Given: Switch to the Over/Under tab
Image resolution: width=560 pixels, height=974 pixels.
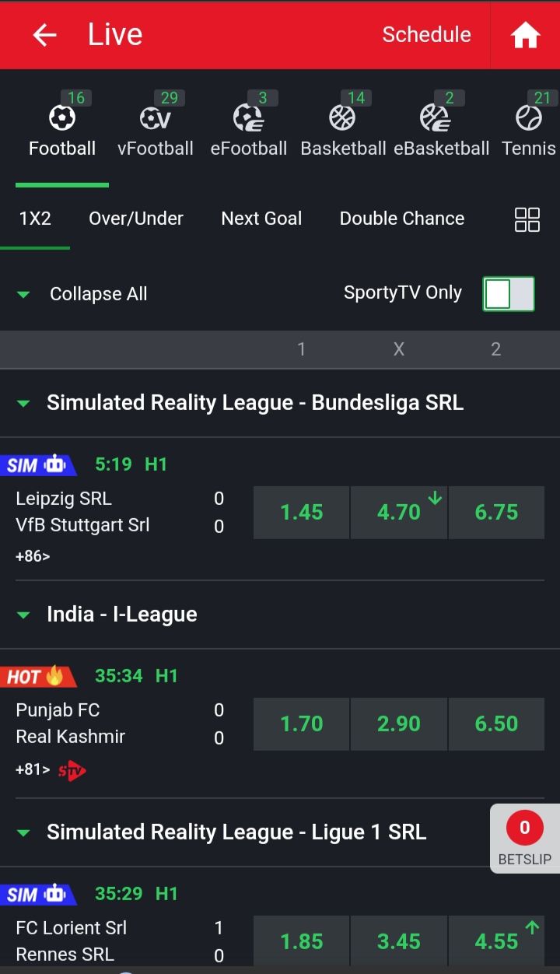Looking at the screenshot, I should pyautogui.click(x=136, y=219).
